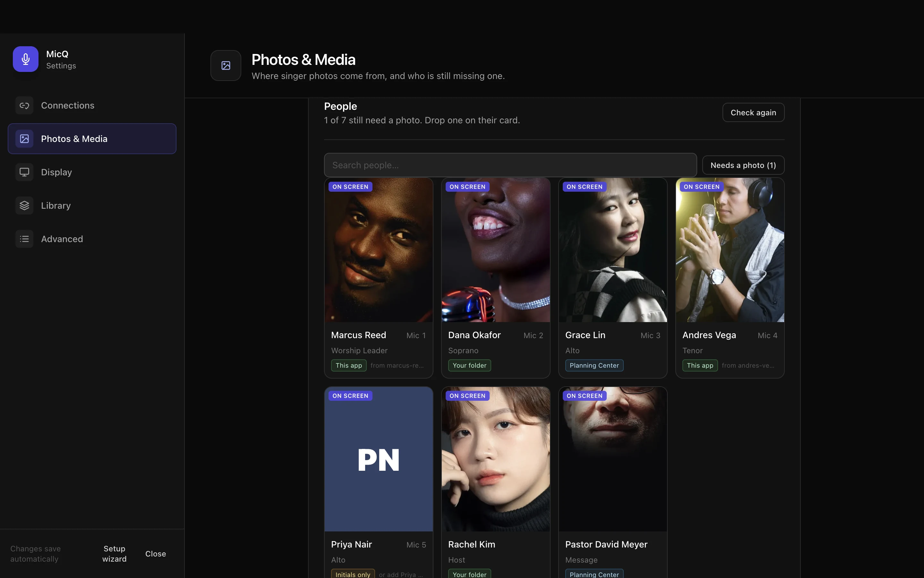Image resolution: width=924 pixels, height=578 pixels.
Task: Click the Connections link icon in sidebar
Action: [x=24, y=106]
